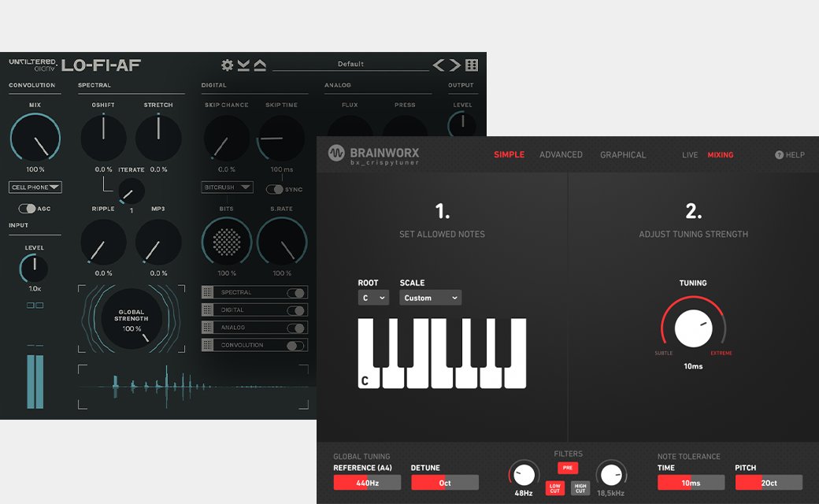Image resolution: width=819 pixels, height=504 pixels.
Task: Switch to the GRAPHICAL tab
Action: [623, 154]
